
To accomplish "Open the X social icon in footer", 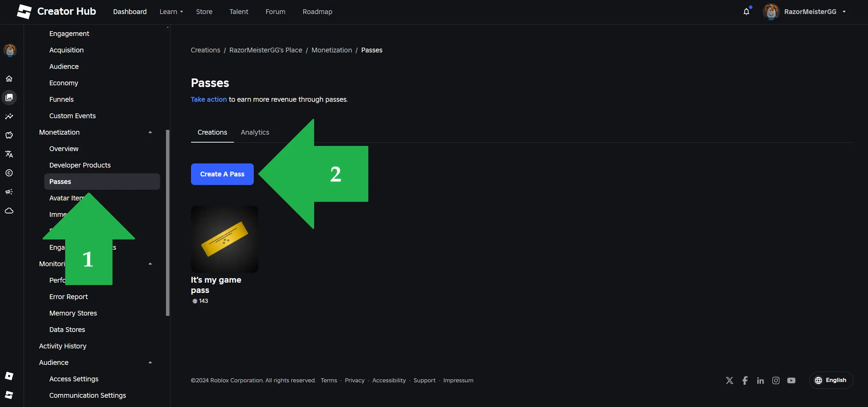I will 729,380.
